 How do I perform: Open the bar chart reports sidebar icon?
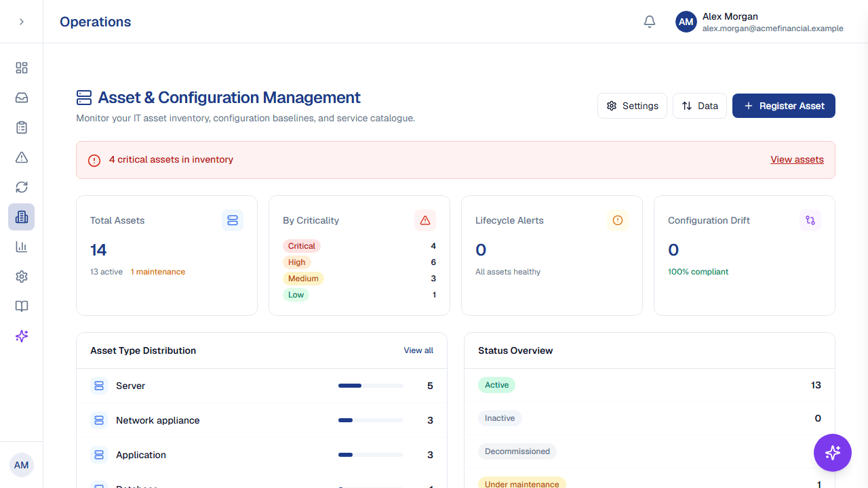[22, 247]
